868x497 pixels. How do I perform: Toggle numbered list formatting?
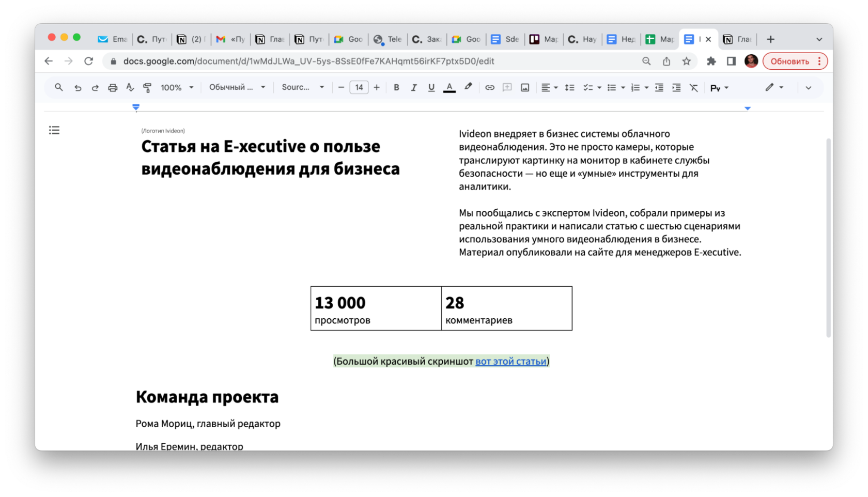[636, 88]
